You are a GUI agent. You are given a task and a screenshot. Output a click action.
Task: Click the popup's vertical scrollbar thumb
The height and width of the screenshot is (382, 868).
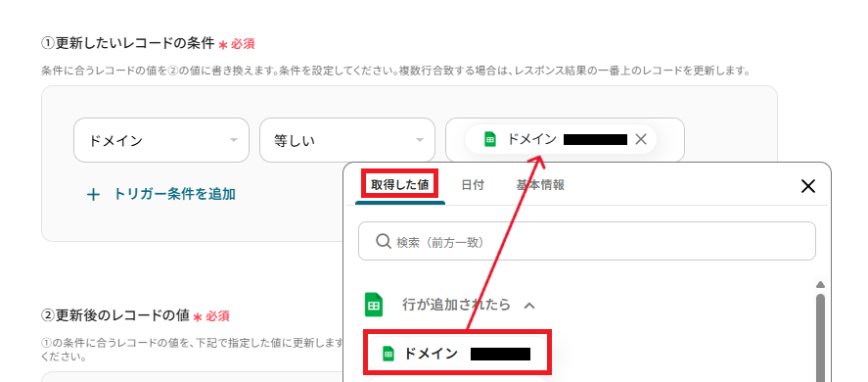point(820,337)
